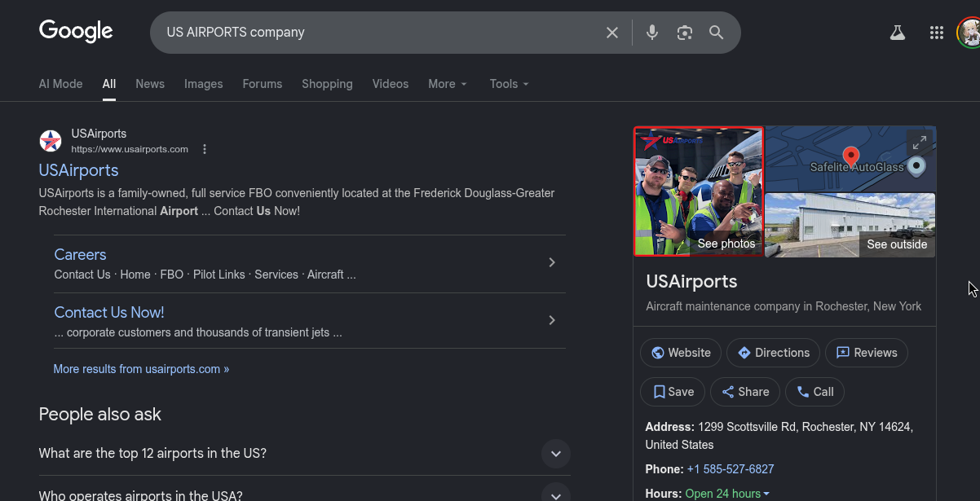
Task: Expand the map with the fullscreen icon
Action: pyautogui.click(x=920, y=142)
